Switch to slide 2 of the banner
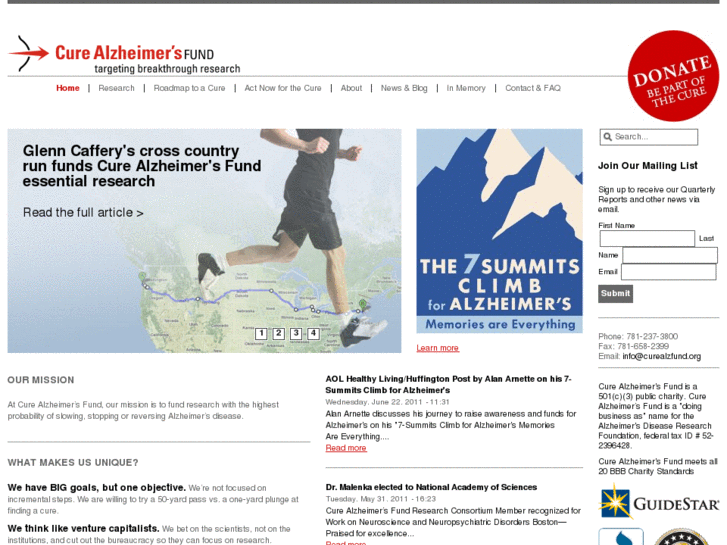 coord(279,333)
